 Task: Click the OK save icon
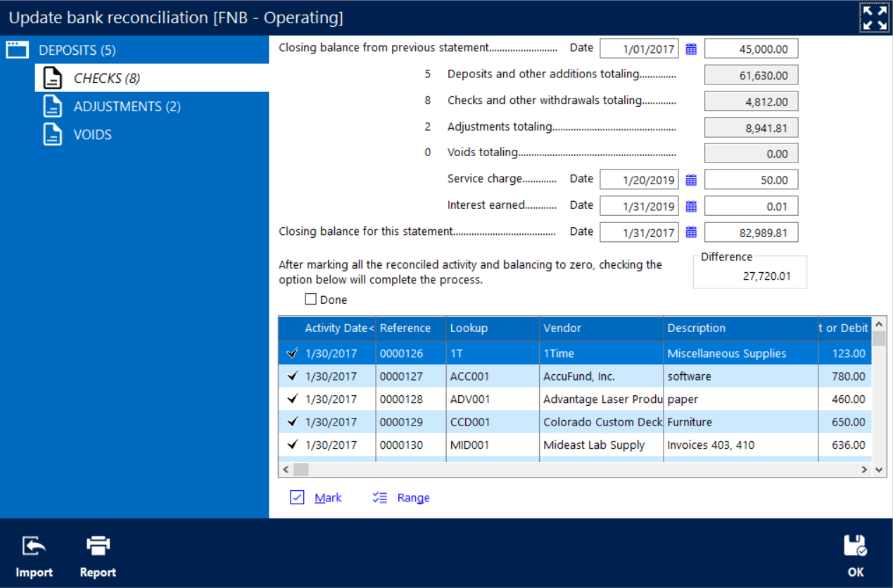(855, 545)
